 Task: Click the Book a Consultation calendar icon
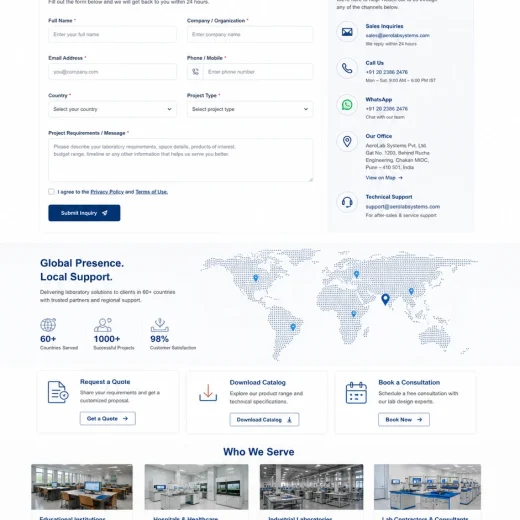tap(356, 393)
